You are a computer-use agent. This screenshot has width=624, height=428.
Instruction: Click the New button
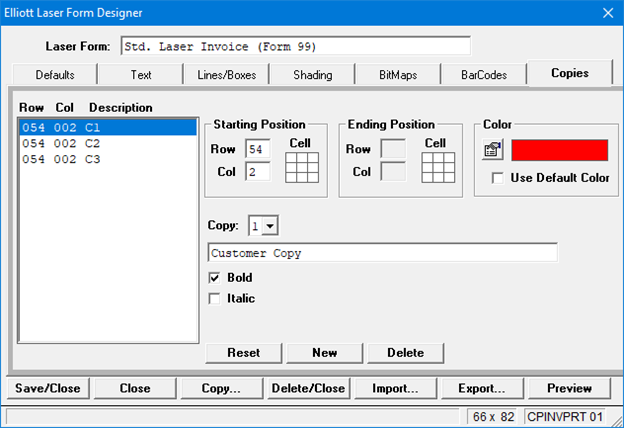(324, 352)
